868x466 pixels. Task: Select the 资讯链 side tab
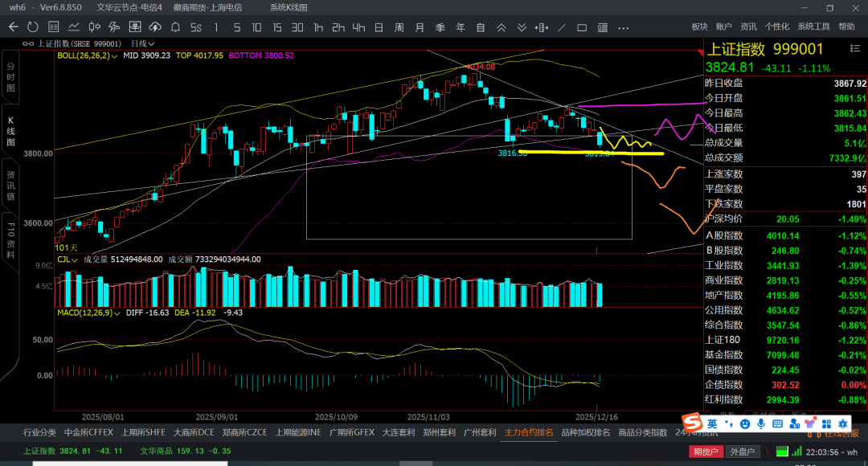(10, 186)
